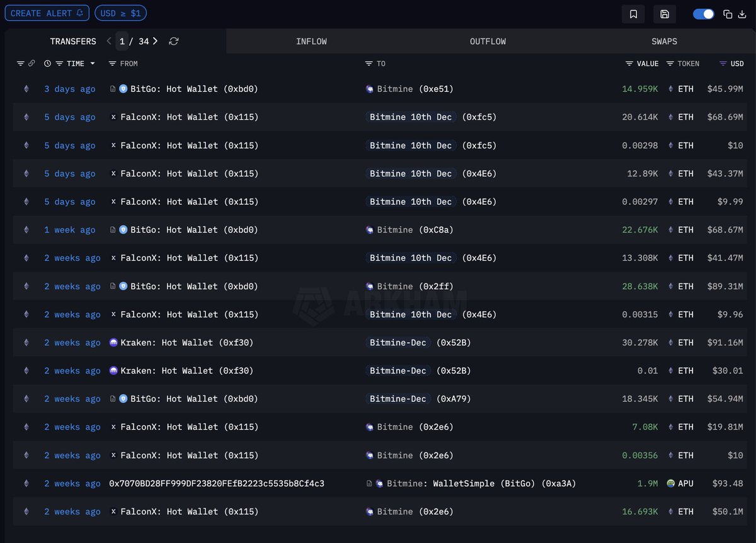Open the USD ≥ $1 filter chip

click(x=120, y=13)
